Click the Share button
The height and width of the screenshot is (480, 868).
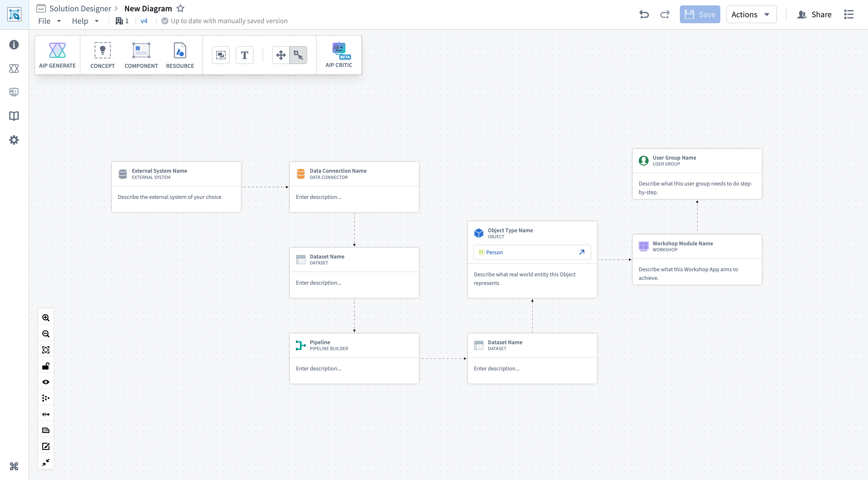tap(814, 15)
